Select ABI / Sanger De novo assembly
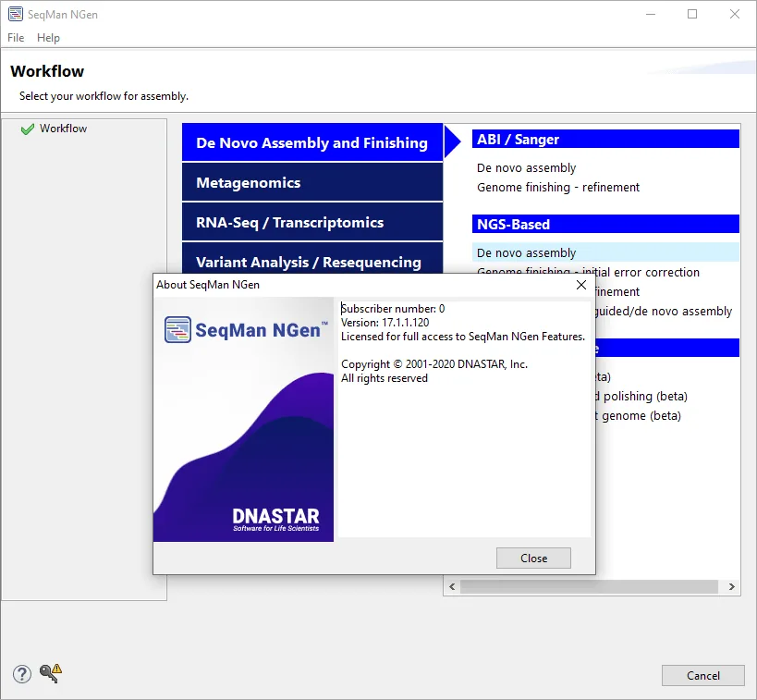The height and width of the screenshot is (700, 757). pyautogui.click(x=526, y=168)
